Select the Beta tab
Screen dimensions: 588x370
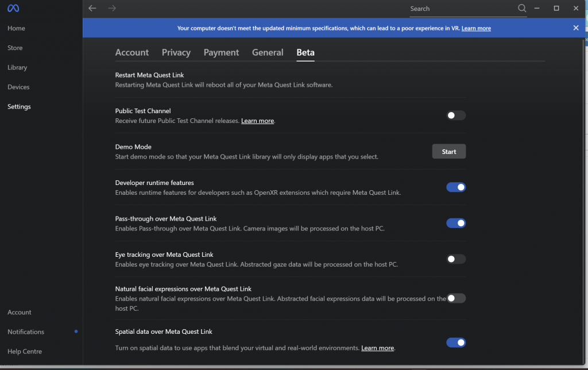(x=305, y=52)
